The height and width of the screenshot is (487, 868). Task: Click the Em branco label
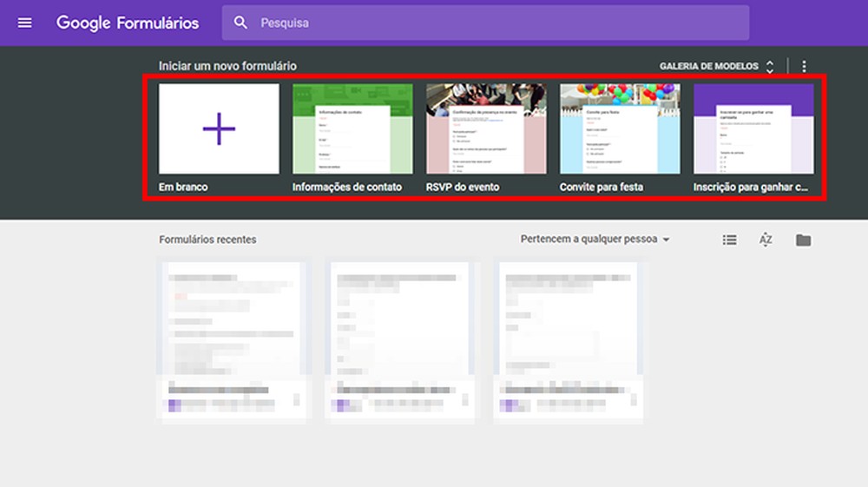[183, 187]
